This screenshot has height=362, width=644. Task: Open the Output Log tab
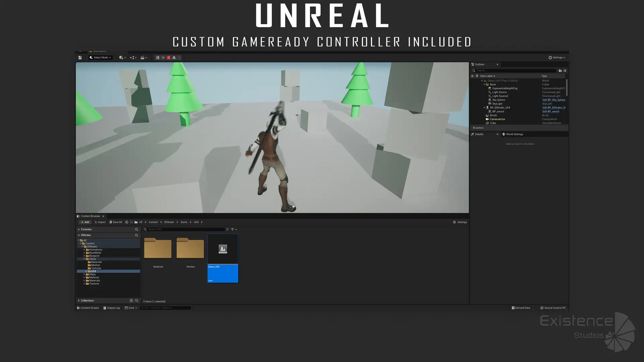111,308
